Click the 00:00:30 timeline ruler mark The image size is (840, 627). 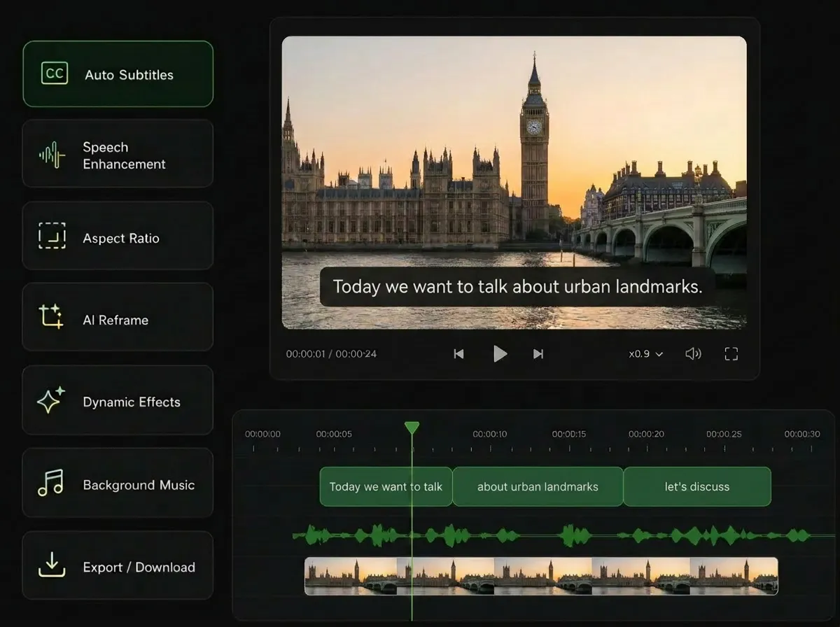click(x=802, y=434)
